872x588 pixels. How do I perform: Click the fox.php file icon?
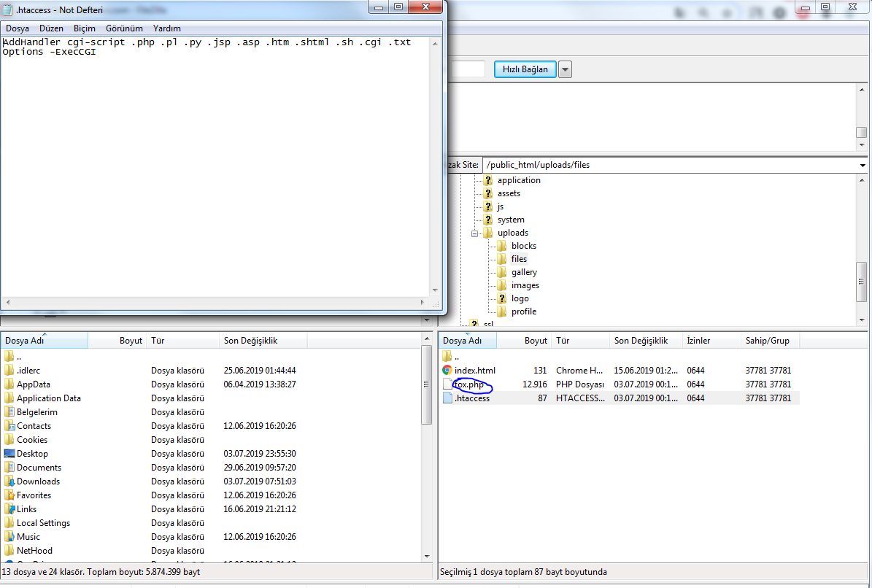pyautogui.click(x=447, y=384)
